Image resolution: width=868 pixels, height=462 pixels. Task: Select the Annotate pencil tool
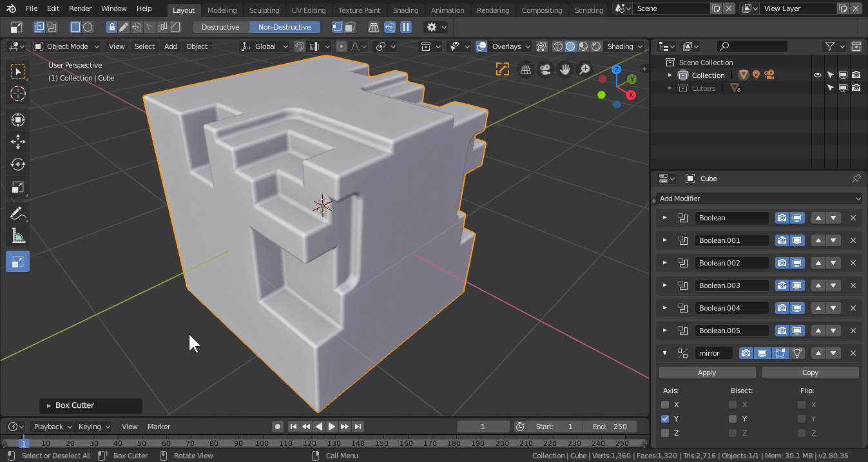[17, 213]
